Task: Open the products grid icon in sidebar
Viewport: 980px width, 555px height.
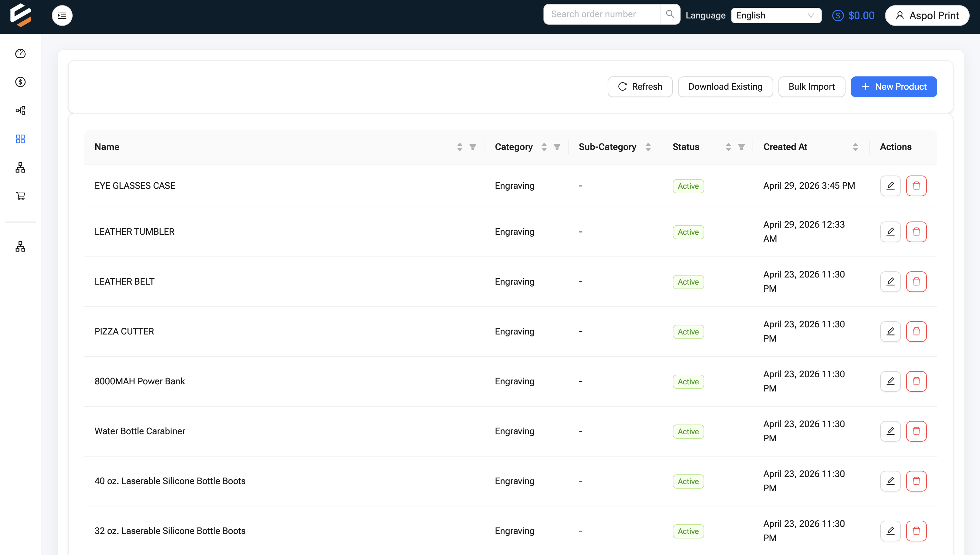Action: [21, 139]
